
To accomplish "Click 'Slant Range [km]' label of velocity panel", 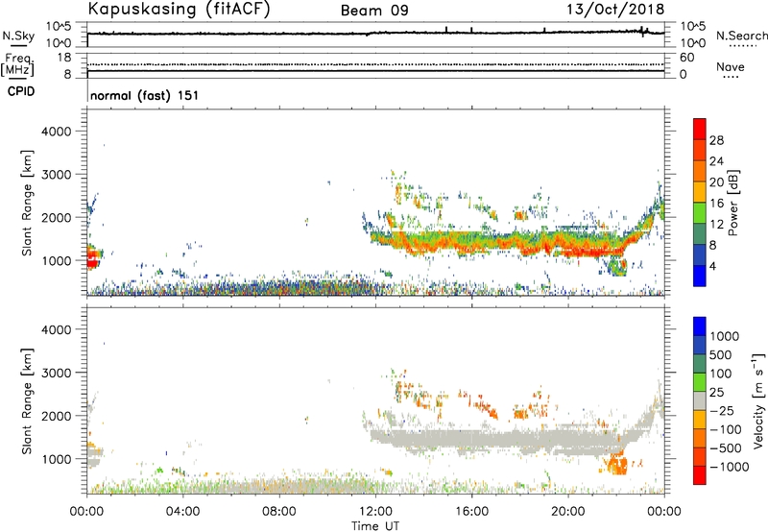I will click(x=27, y=400).
